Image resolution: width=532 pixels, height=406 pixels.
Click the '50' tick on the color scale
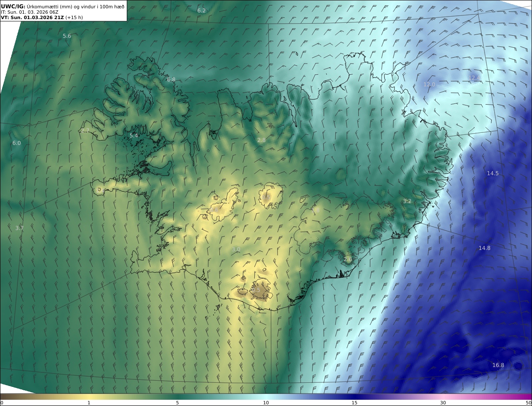pyautogui.click(x=528, y=403)
